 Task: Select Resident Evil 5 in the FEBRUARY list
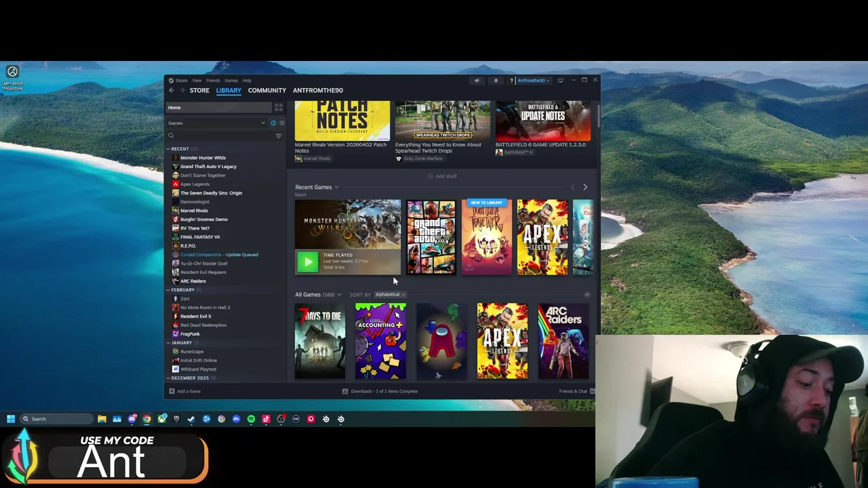pos(195,317)
